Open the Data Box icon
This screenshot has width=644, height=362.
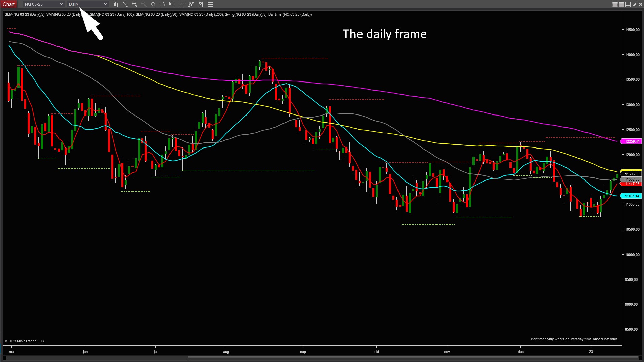pos(162,4)
